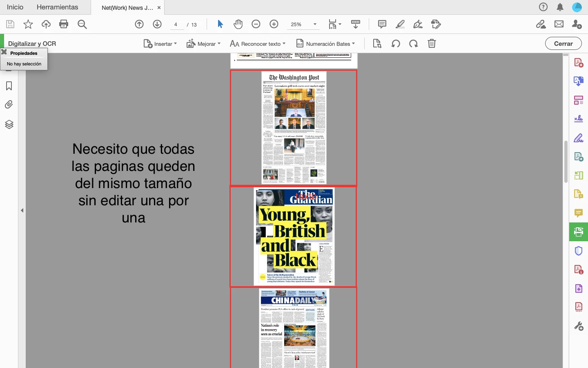The width and height of the screenshot is (588, 368).
Task: Switch to the Inicio tab
Action: 15,7
